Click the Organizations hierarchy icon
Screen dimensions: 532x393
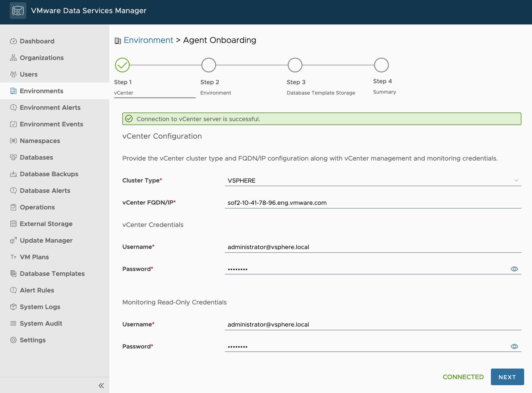point(13,58)
